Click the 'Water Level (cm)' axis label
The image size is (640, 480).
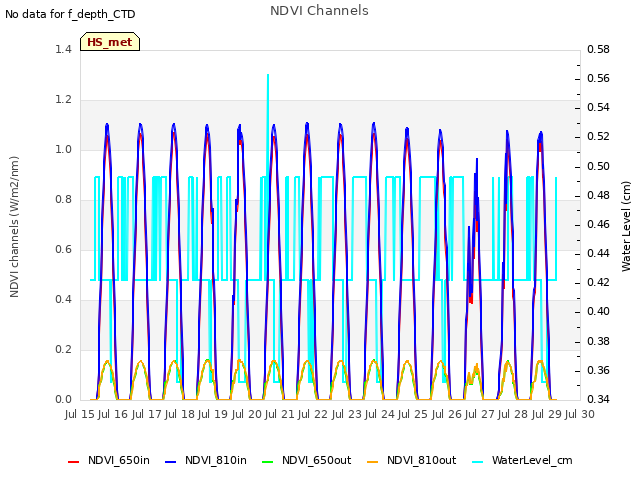[626, 227]
